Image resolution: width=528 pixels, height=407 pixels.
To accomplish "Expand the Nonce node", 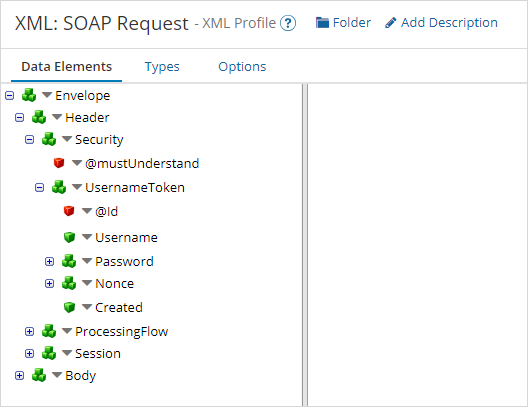I will (x=50, y=283).
